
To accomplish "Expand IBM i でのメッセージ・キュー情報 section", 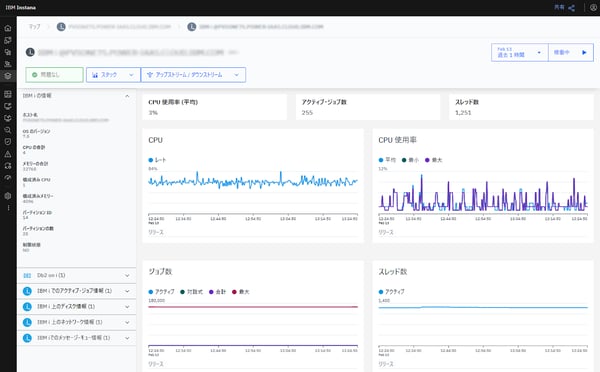I will (77, 338).
